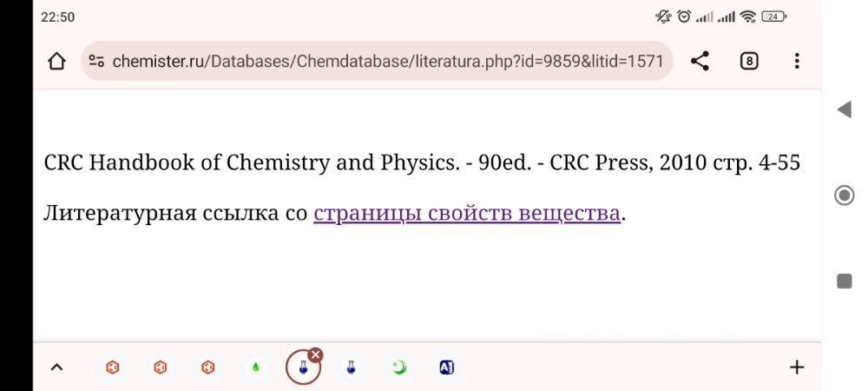The width and height of the screenshot is (868, 391).
Task: Open a new tab with plus button
Action: coord(797,368)
